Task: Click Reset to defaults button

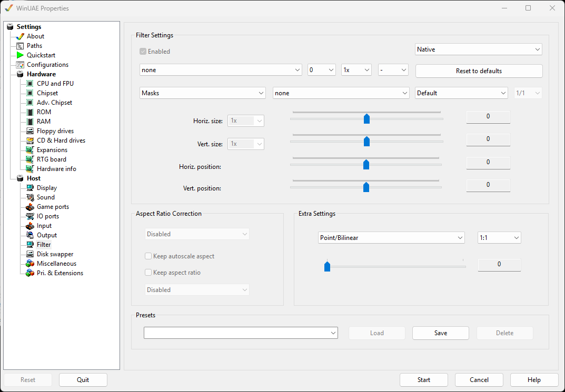Action: 479,71
